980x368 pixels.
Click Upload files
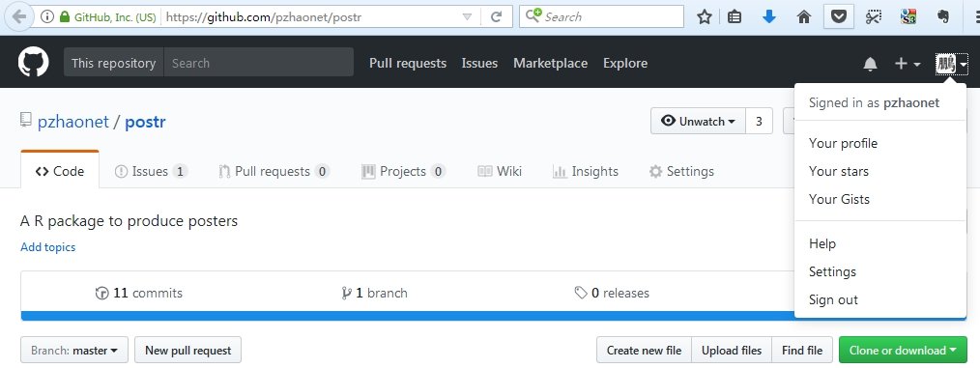732,351
